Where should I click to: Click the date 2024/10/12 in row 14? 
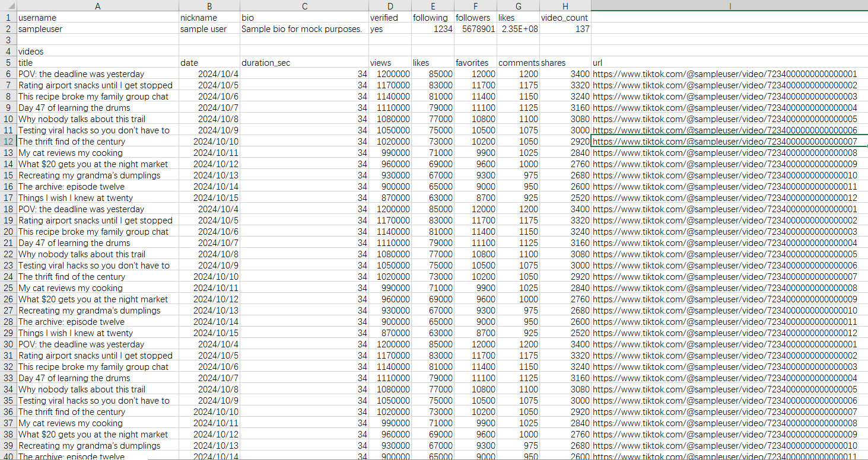click(209, 164)
